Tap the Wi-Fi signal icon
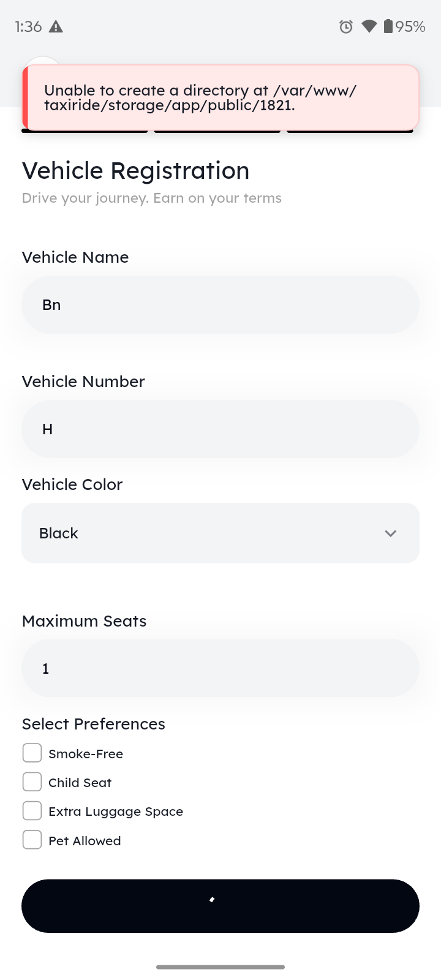Image resolution: width=441 pixels, height=980 pixels. point(369,26)
